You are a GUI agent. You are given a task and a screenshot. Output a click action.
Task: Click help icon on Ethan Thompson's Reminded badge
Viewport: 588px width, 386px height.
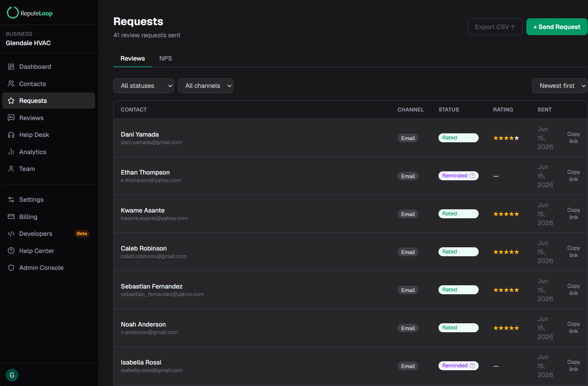click(472, 176)
